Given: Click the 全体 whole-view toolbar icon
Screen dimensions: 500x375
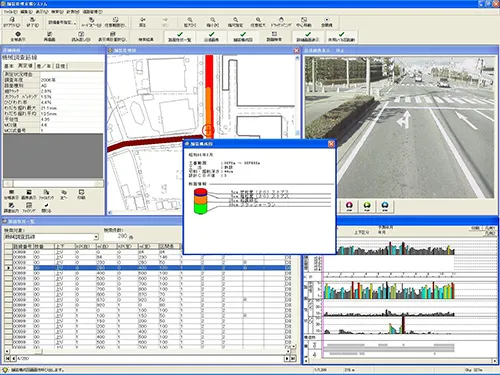Looking at the screenshot, I should tap(327, 22).
